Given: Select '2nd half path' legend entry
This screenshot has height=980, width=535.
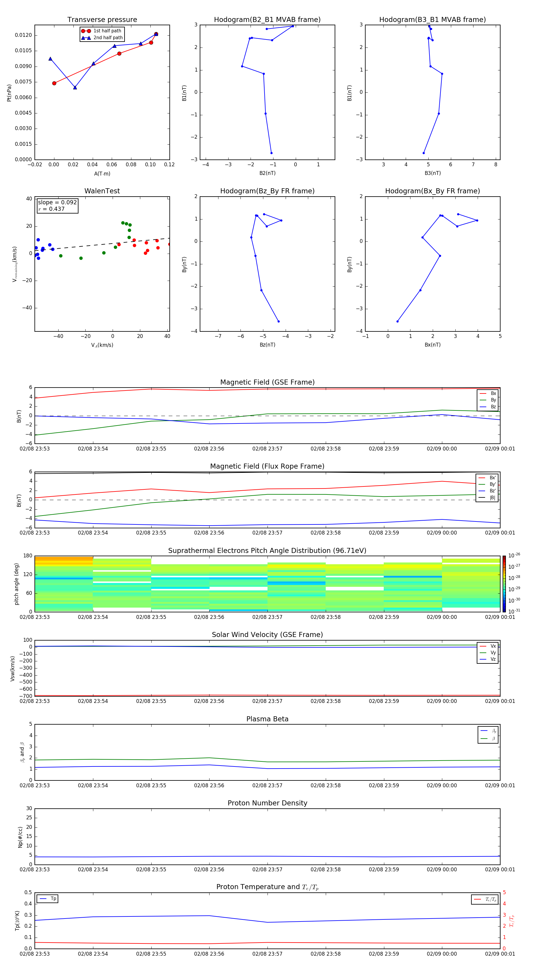Looking at the screenshot, I should click(x=102, y=38).
